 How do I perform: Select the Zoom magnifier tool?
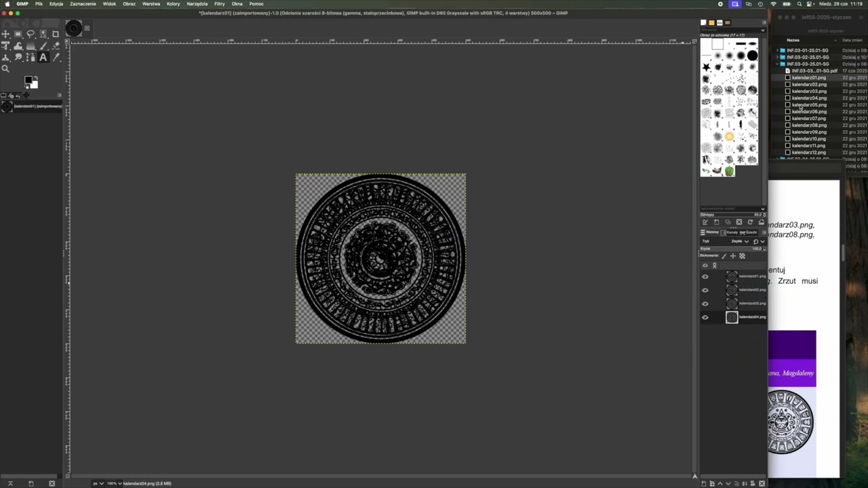5,68
